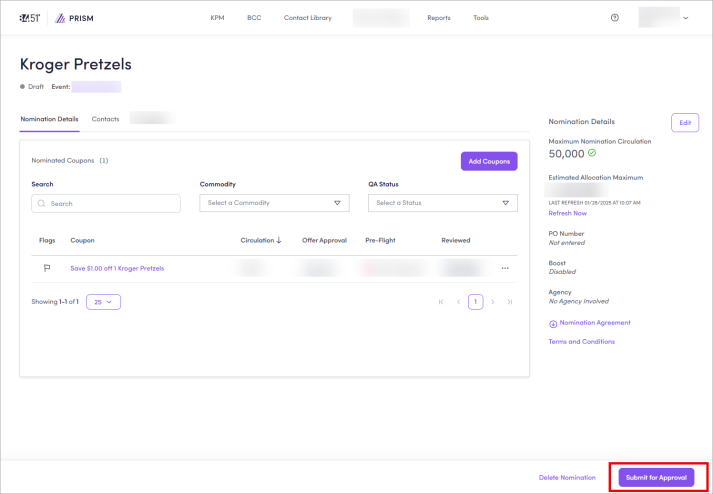Go to the first page arrow icon
Image resolution: width=713 pixels, height=494 pixels.
coord(440,301)
